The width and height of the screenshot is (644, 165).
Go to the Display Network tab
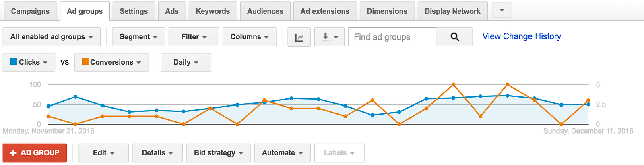tap(452, 11)
